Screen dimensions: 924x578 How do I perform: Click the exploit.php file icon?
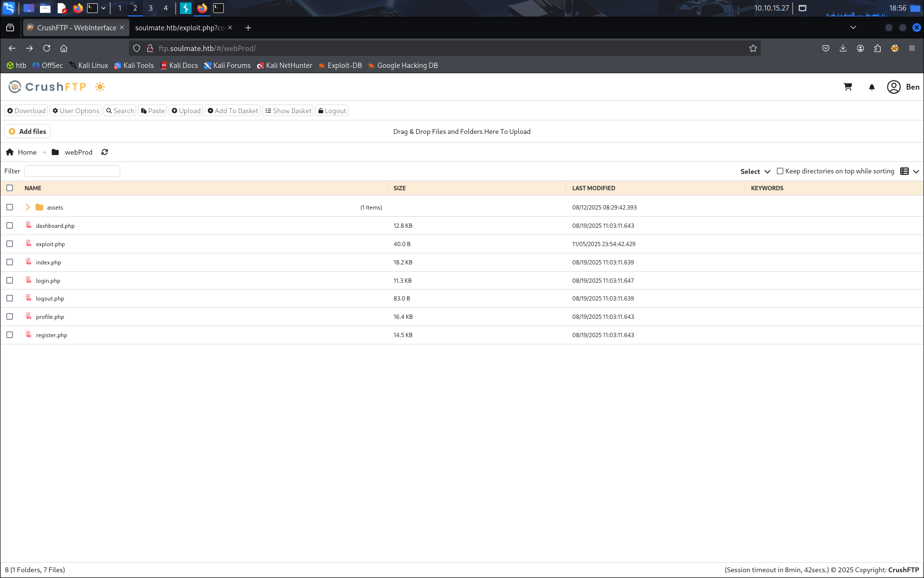coord(29,244)
